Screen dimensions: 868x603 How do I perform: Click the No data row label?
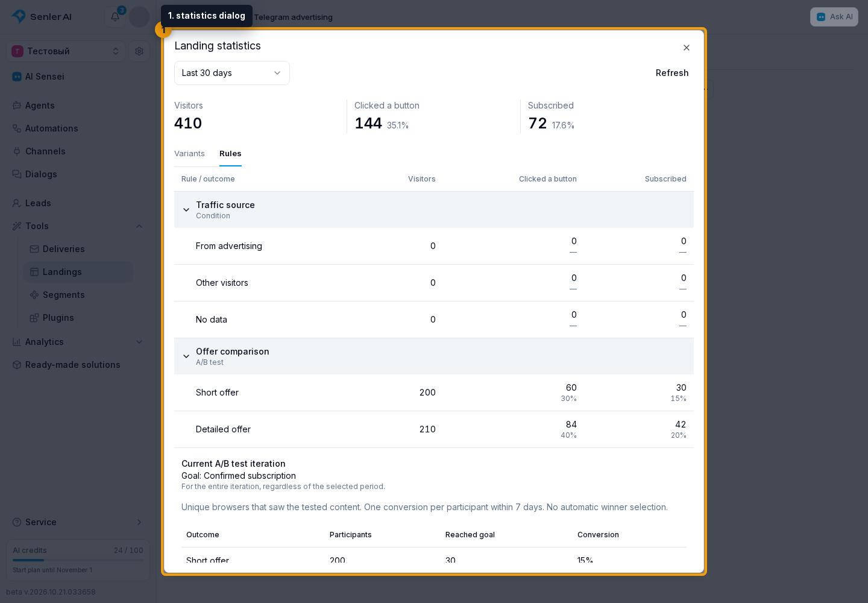pos(212,320)
